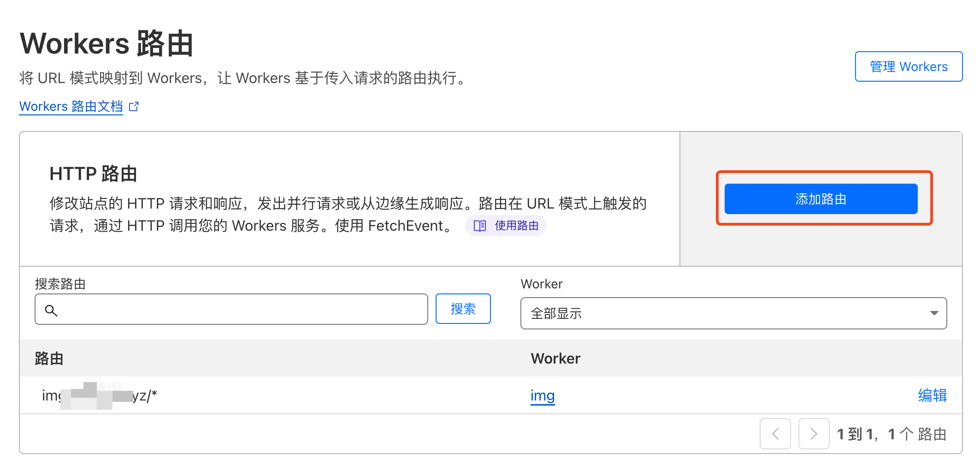Go to next page with right chevron
980x466 pixels.
(x=814, y=434)
